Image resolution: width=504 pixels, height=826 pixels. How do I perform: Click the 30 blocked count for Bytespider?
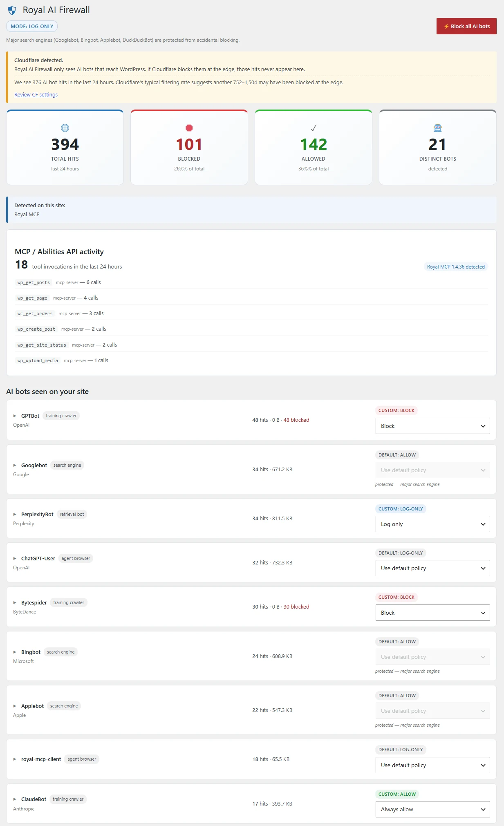point(296,607)
